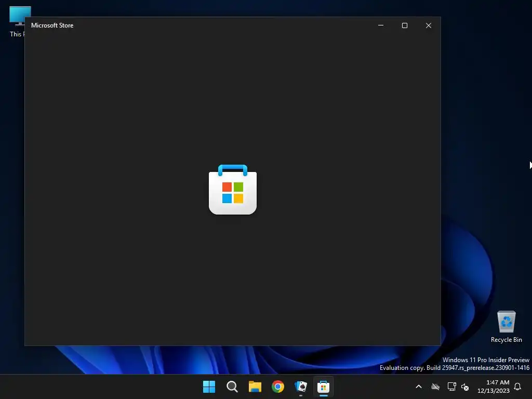Click the Store shopping bag logo
Viewport: 532px width, 399px height.
click(x=233, y=189)
